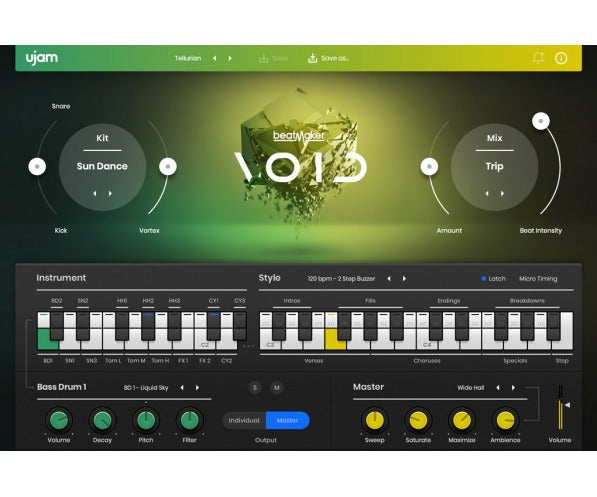Select previous Kit with left arrow

(94, 193)
